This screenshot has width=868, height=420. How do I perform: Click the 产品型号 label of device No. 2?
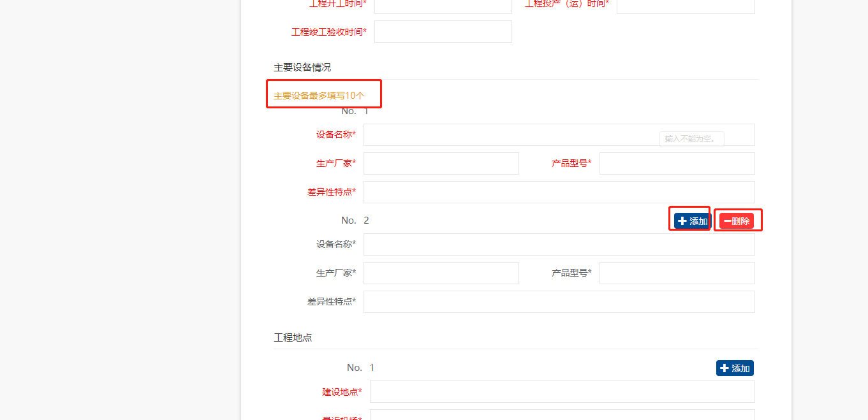click(571, 273)
